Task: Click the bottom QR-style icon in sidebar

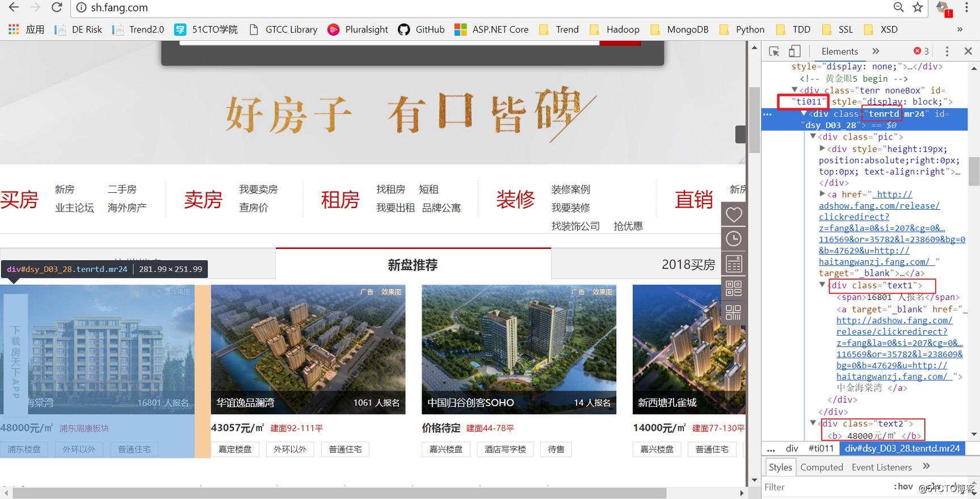Action: pos(734,312)
